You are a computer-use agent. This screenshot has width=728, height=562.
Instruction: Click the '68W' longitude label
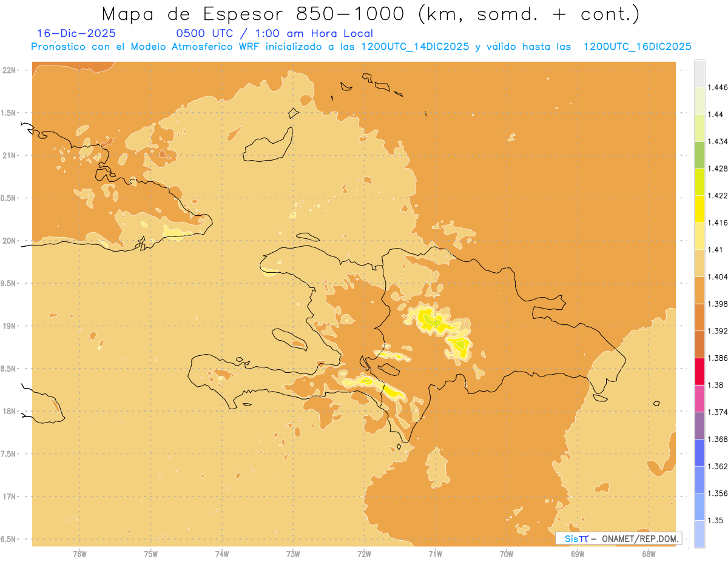(649, 554)
